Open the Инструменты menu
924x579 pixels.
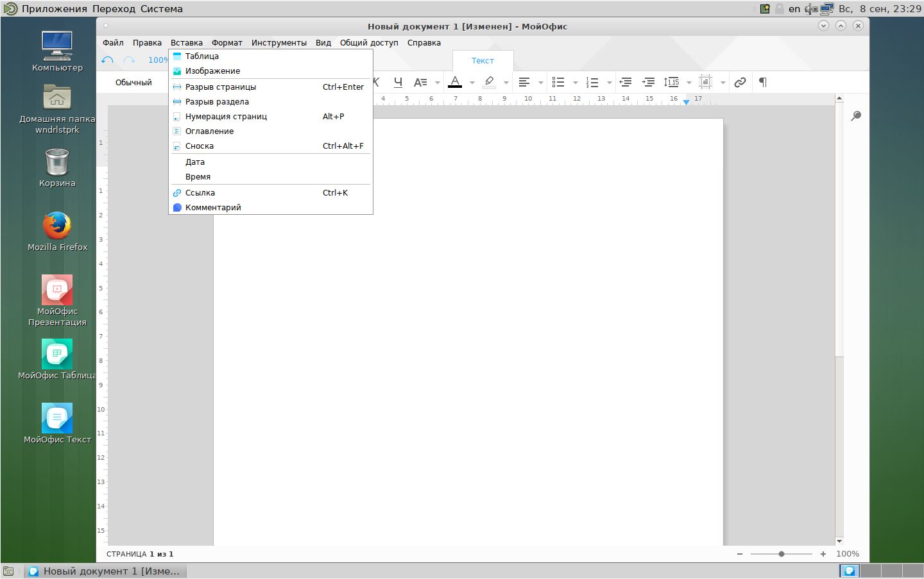coord(279,43)
